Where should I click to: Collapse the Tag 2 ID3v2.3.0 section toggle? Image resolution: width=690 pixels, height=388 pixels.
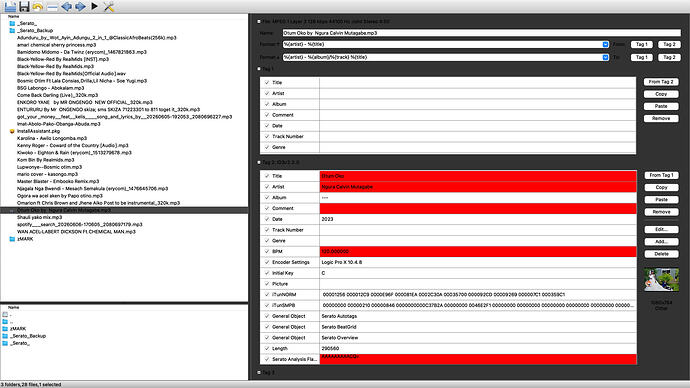(x=259, y=162)
